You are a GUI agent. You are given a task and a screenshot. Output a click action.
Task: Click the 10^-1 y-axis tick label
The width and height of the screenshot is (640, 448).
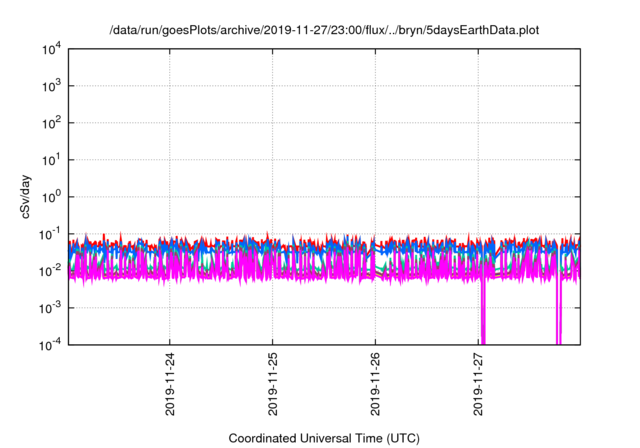coord(51,234)
